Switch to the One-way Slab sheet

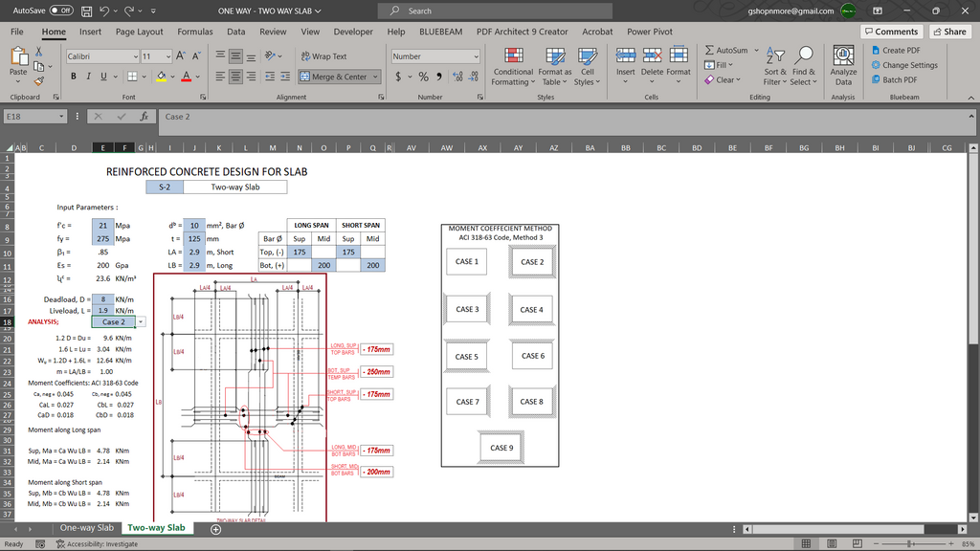[x=87, y=528]
